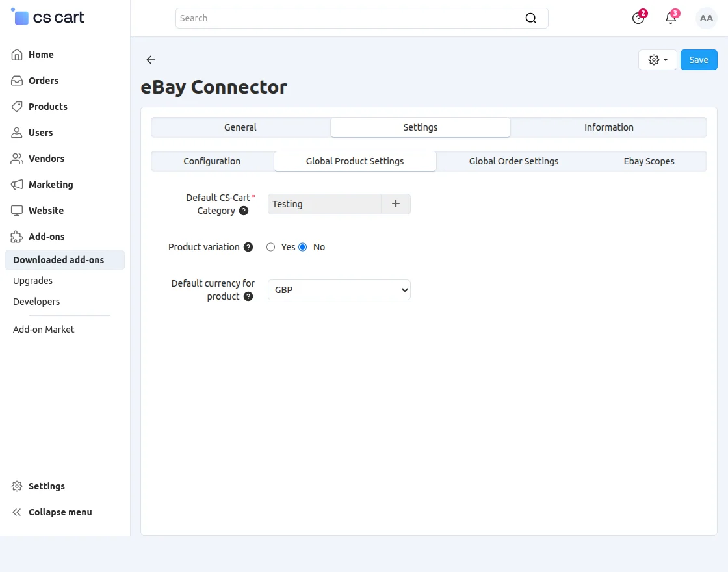The image size is (728, 572).
Task: Click the CS-Cart logo
Action: click(x=47, y=17)
